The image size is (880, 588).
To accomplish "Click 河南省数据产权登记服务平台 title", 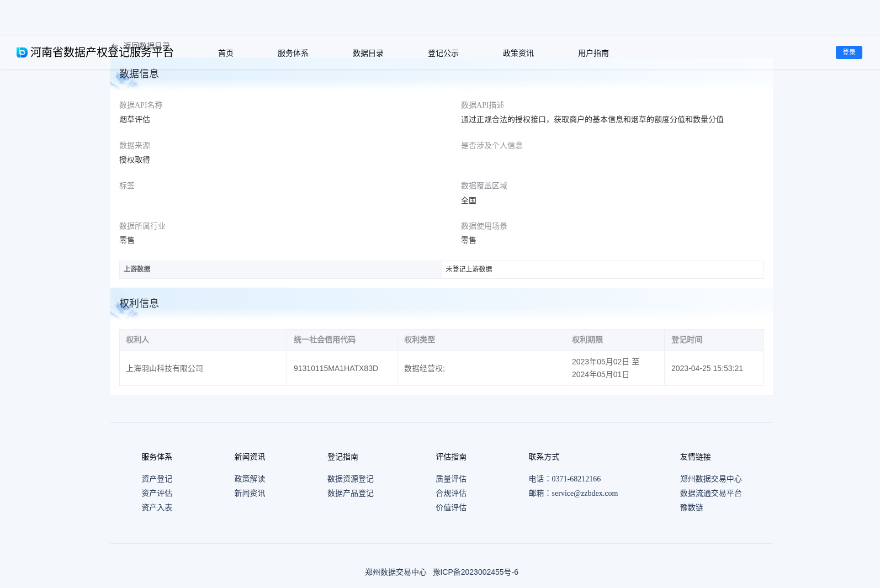I will coord(102,52).
